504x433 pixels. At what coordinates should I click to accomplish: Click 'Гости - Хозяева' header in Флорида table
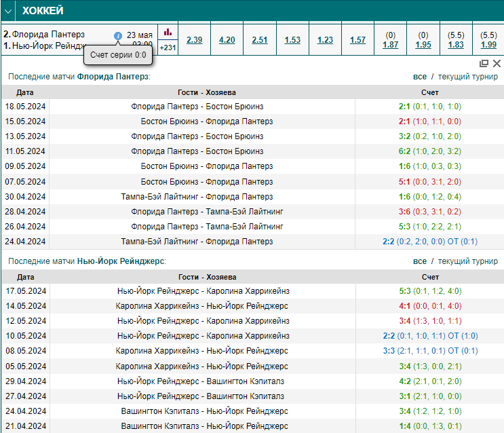(207, 93)
